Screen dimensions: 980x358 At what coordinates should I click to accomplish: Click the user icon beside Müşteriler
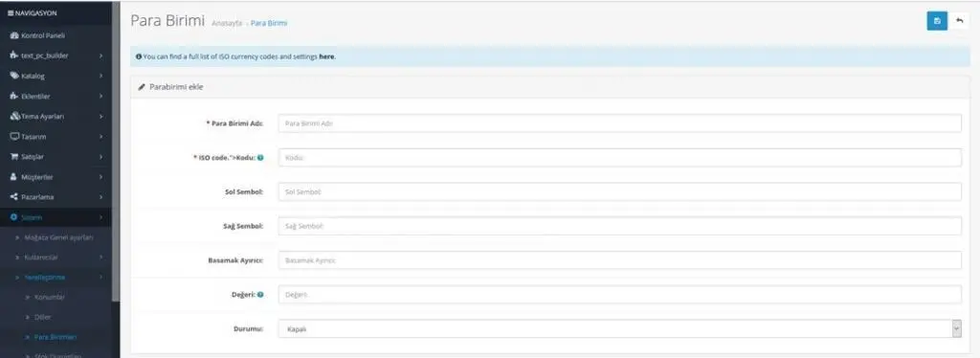point(13,177)
